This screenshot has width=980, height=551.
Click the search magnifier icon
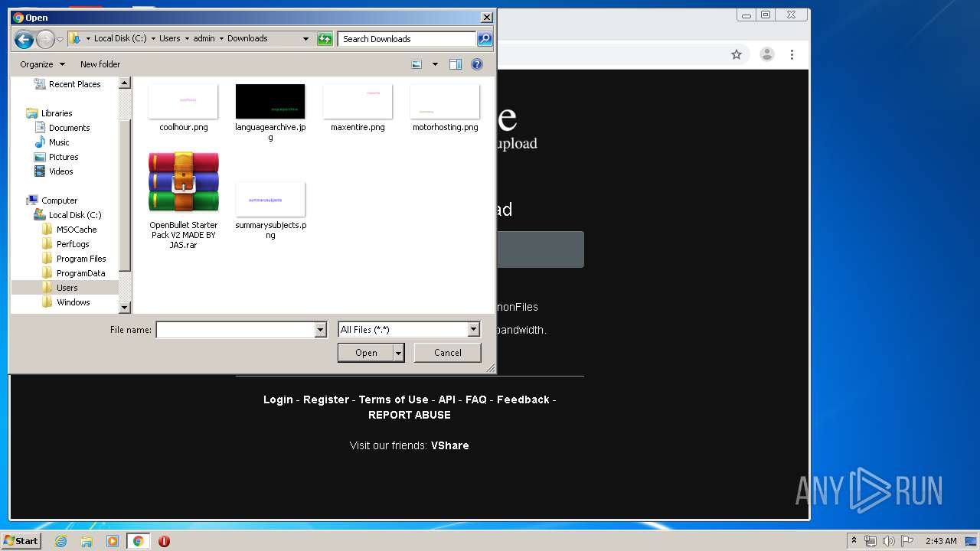point(484,39)
